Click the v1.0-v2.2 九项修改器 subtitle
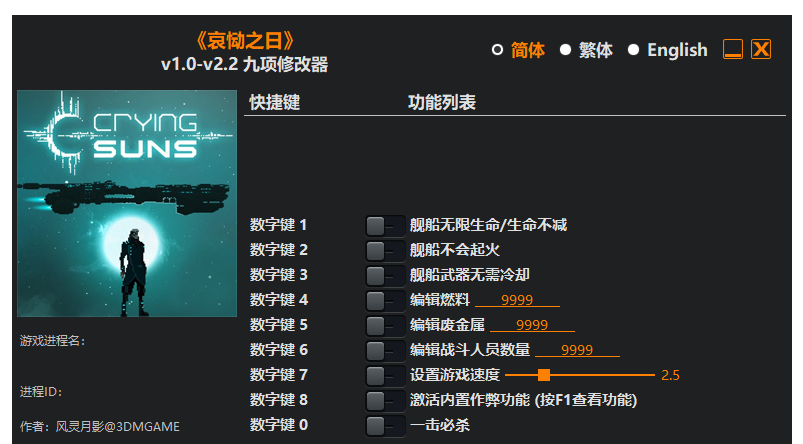Screen dimensions: 803x444 tap(244, 65)
